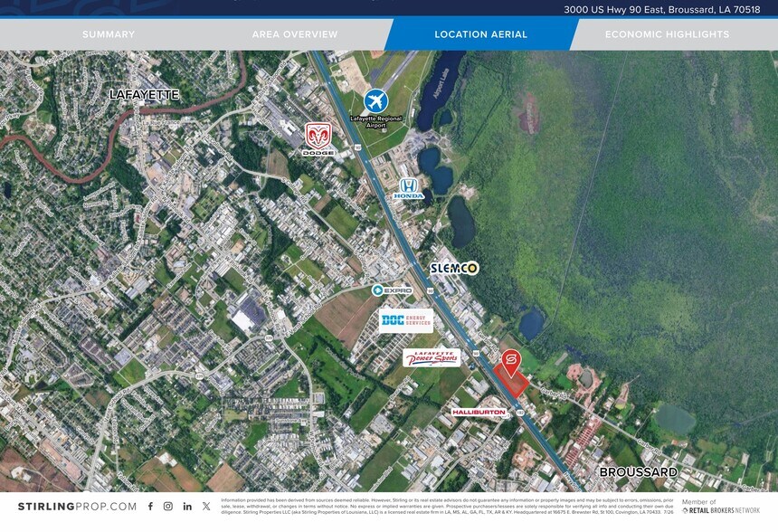Click the Dodge ram logo

(318, 139)
